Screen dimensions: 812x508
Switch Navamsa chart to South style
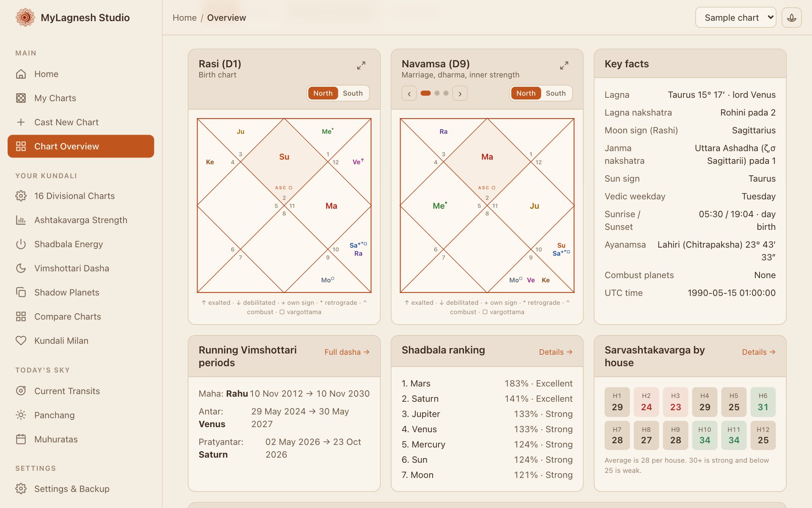(x=556, y=93)
